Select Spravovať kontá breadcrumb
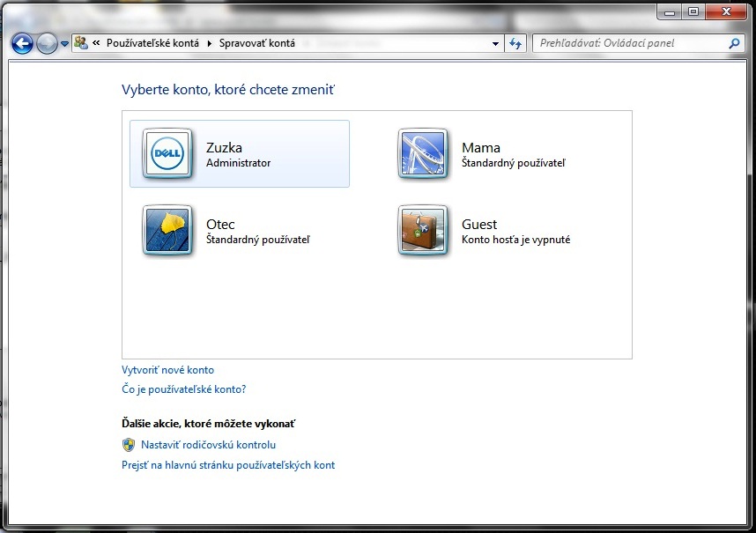 pos(257,43)
